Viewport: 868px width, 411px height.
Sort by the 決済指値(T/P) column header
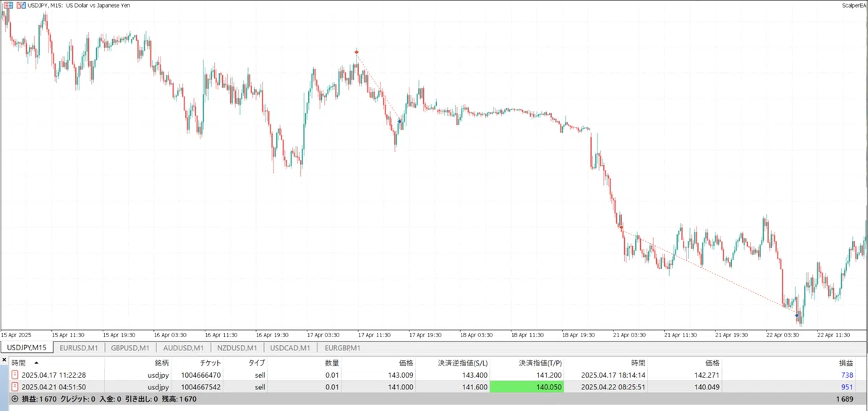[542, 362]
